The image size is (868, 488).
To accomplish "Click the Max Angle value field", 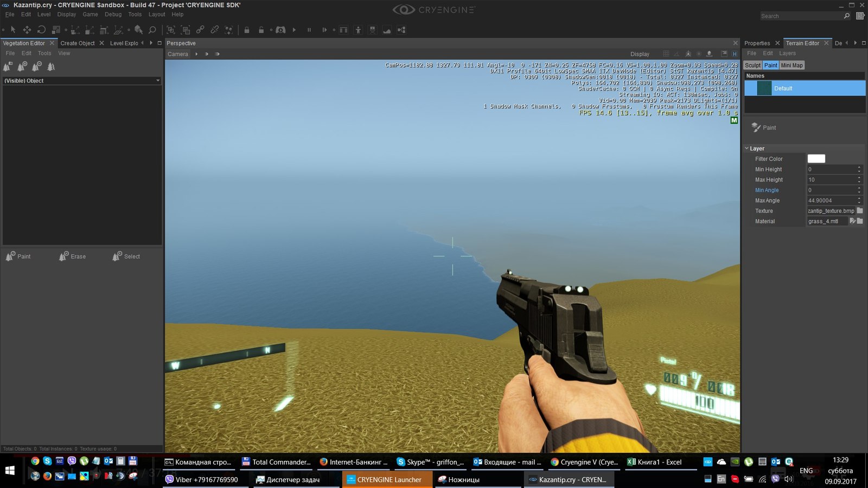I will (831, 200).
